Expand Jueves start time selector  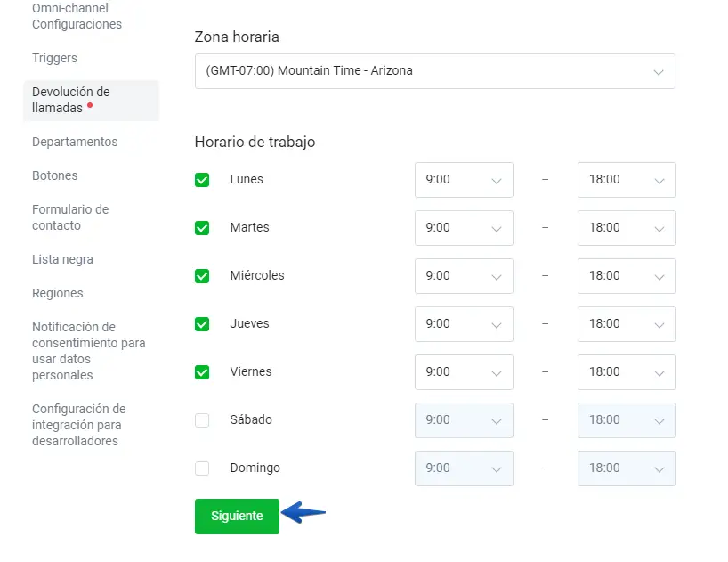coord(464,324)
